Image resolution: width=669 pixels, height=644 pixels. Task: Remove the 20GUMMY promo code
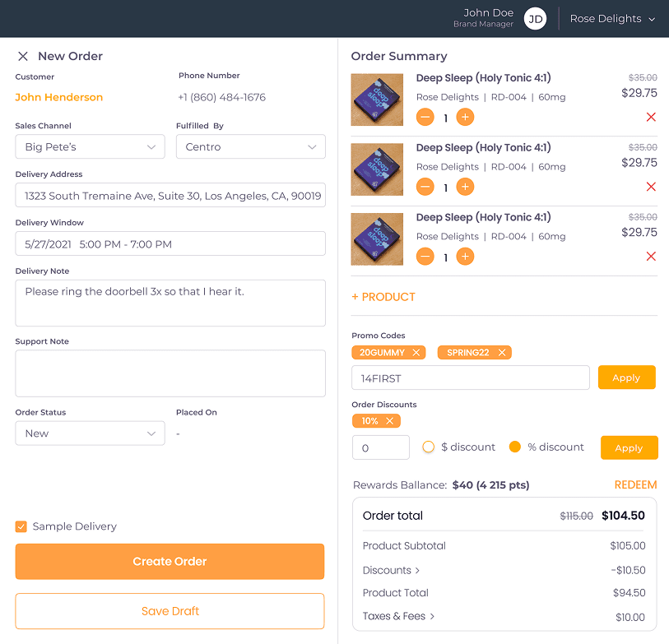point(417,352)
